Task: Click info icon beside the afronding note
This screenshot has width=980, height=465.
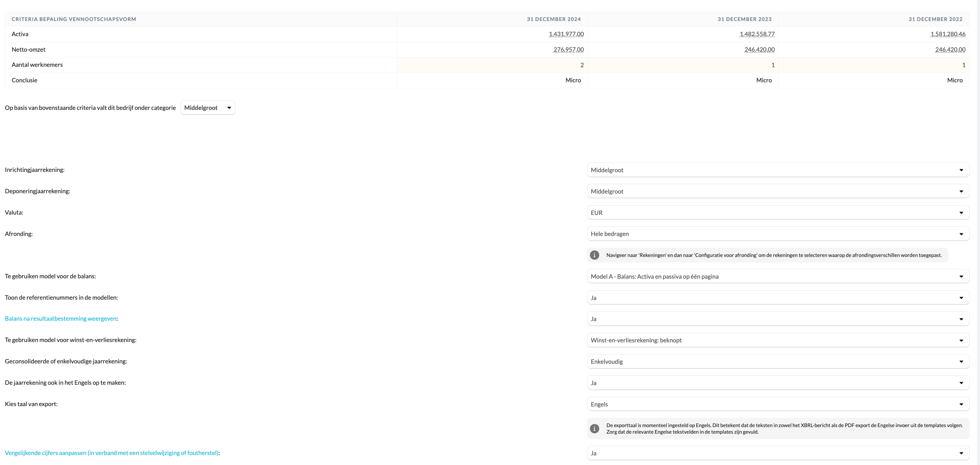Action: pos(594,255)
